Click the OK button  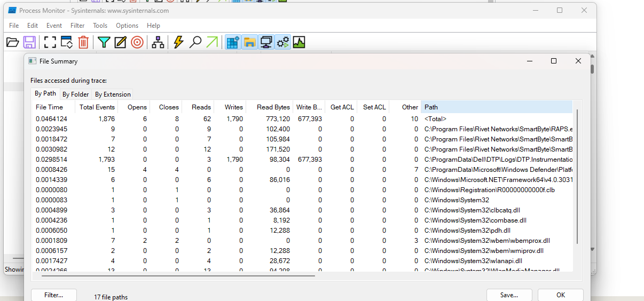point(561,295)
